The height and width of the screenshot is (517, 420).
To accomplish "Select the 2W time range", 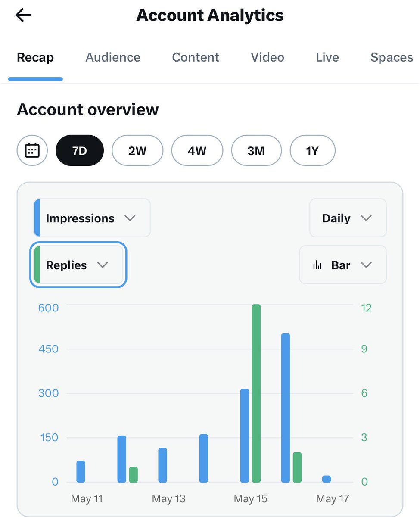I will click(137, 151).
